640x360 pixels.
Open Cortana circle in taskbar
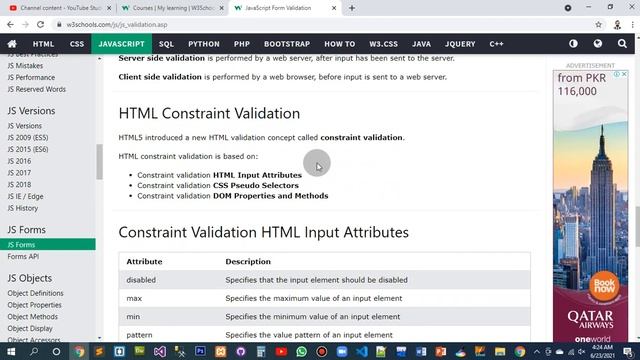[56, 351]
